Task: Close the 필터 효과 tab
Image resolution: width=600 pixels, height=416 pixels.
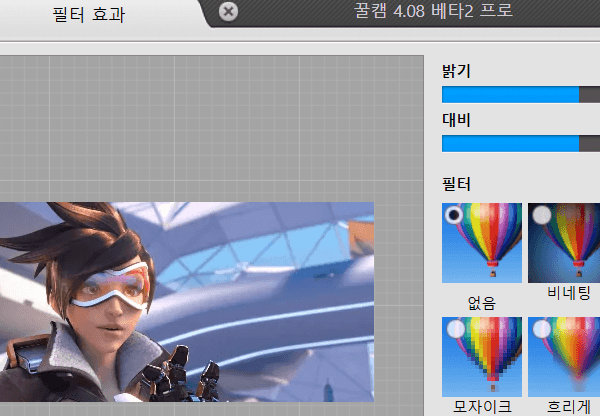Action: pos(228,12)
